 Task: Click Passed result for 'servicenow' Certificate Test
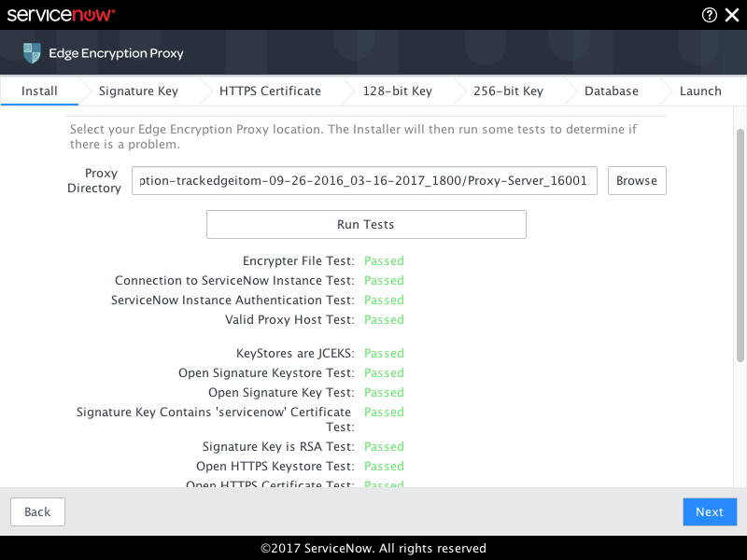click(384, 412)
